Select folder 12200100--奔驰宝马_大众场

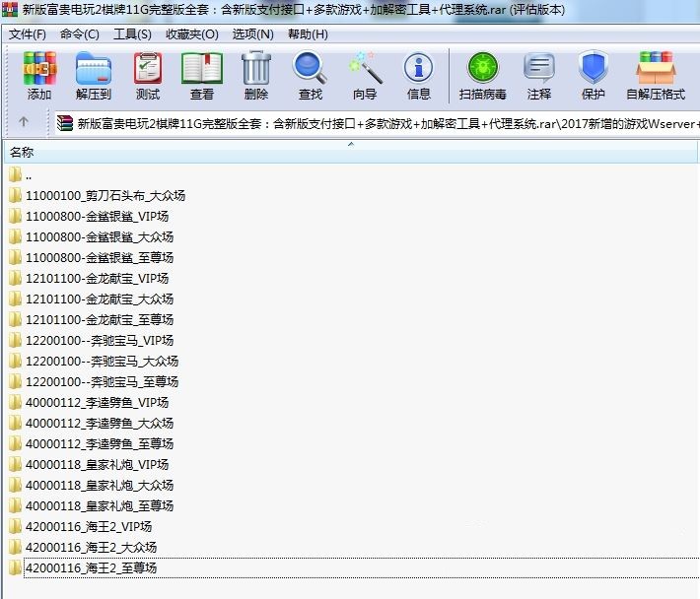103,362
